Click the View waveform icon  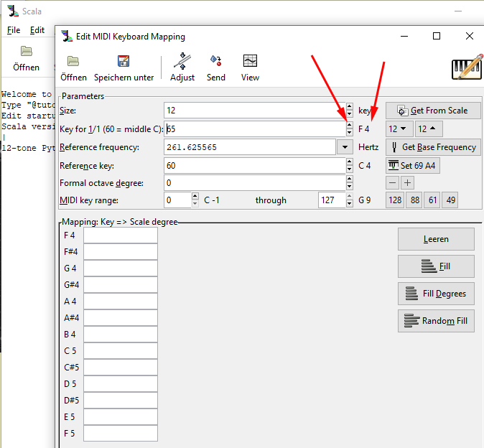tap(250, 61)
